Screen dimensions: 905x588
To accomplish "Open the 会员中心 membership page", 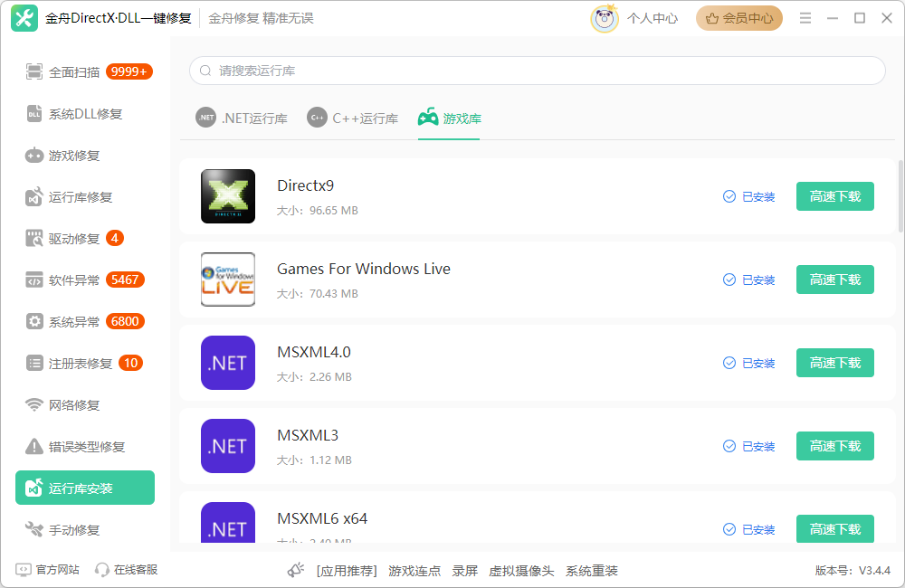I will (739, 17).
